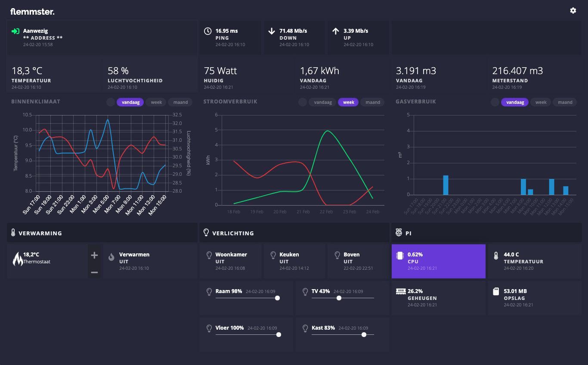This screenshot has width=588, height=365.
Task: Click the TV lightbulb icon
Action: (305, 292)
